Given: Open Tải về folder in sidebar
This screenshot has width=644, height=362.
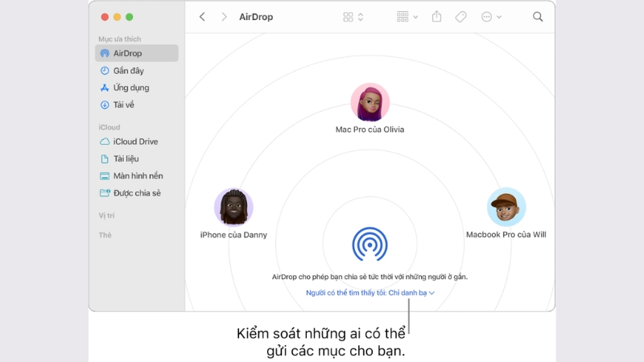Looking at the screenshot, I should click(123, 105).
